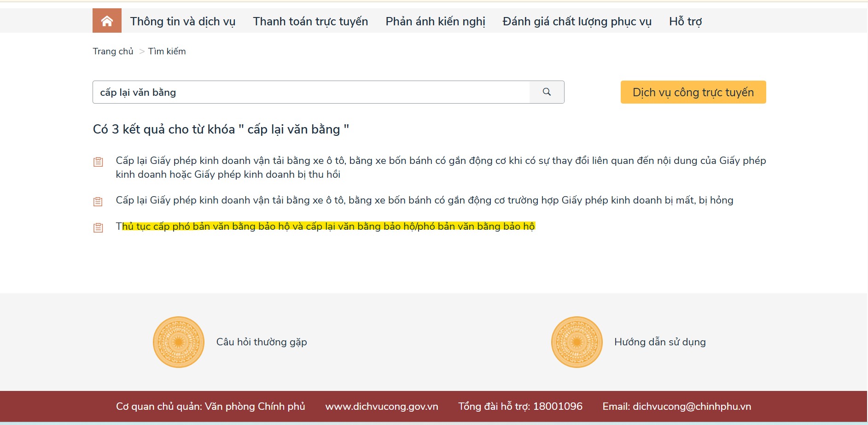Click document icon beside second search result

click(98, 201)
